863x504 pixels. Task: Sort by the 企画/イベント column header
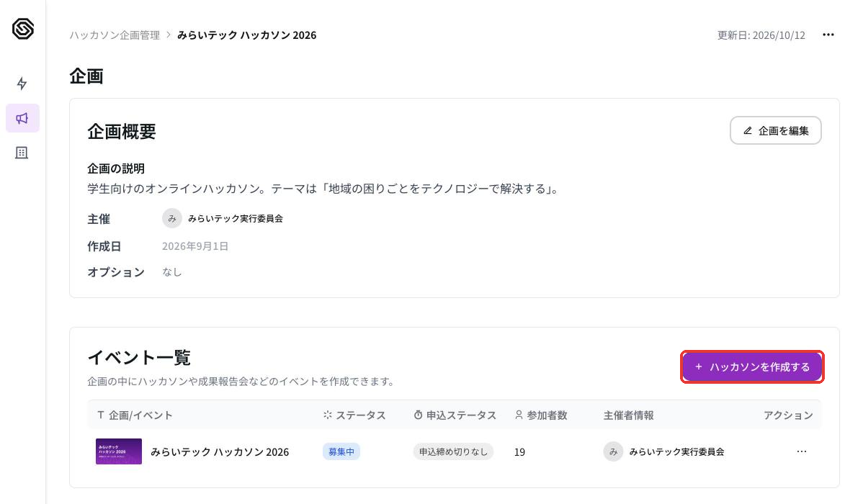135,415
